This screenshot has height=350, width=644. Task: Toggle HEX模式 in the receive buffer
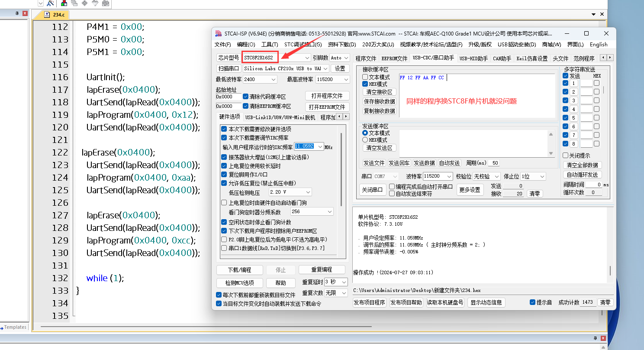click(x=365, y=84)
